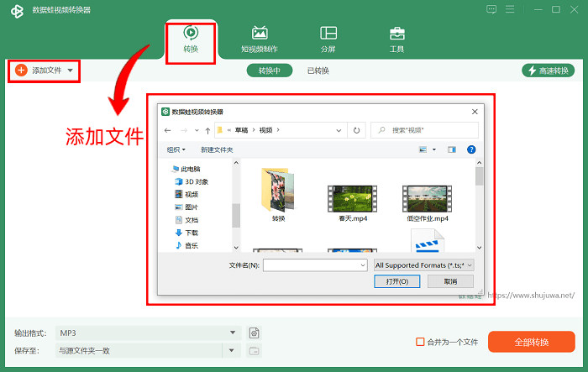588x372 pixels.
Task: Open the 工具 toolbox tab
Action: point(396,39)
